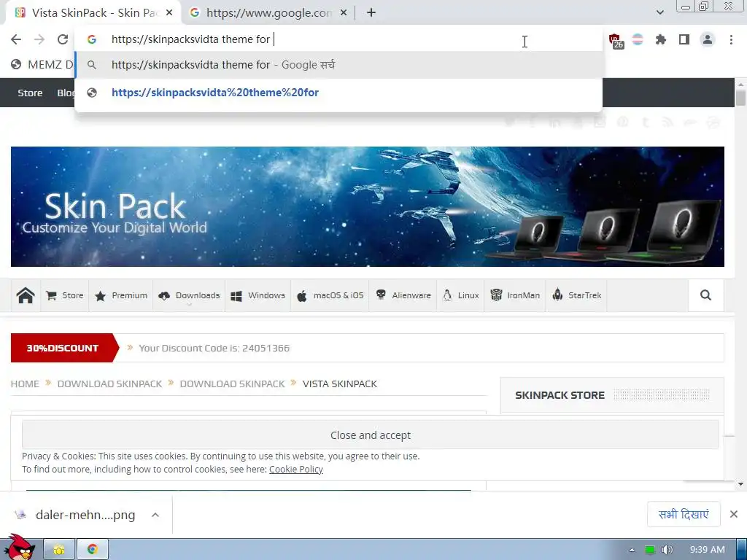Click the page scroll-up arrow
Viewport: 747px width, 560px height.
[740, 85]
